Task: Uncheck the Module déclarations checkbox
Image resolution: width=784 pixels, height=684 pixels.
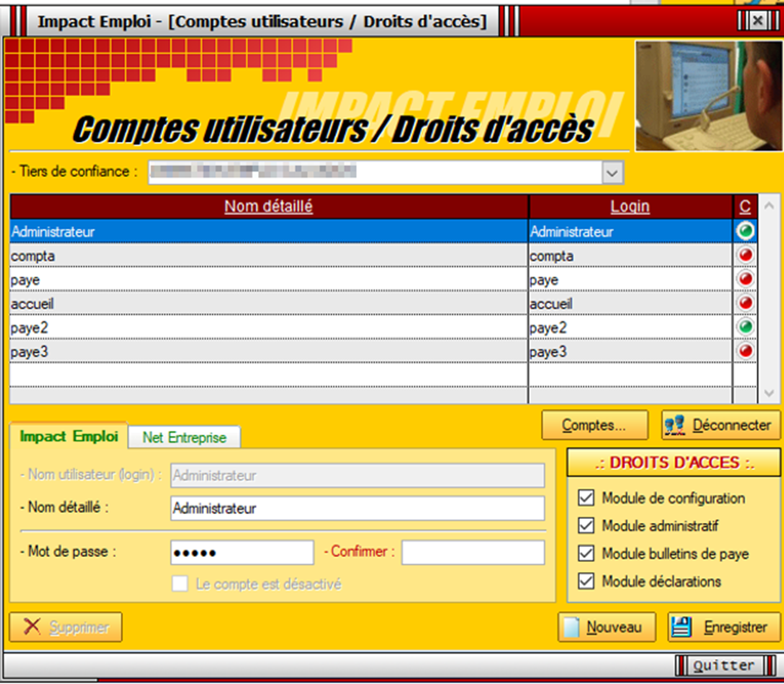Action: click(x=586, y=581)
